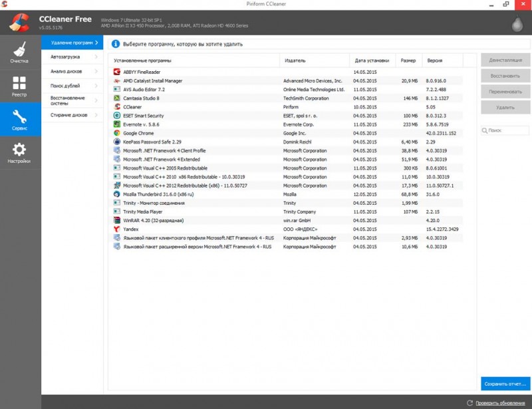Select the Microsoft .NET Framework 4 Extended row
The image size is (532, 409).
287,159
